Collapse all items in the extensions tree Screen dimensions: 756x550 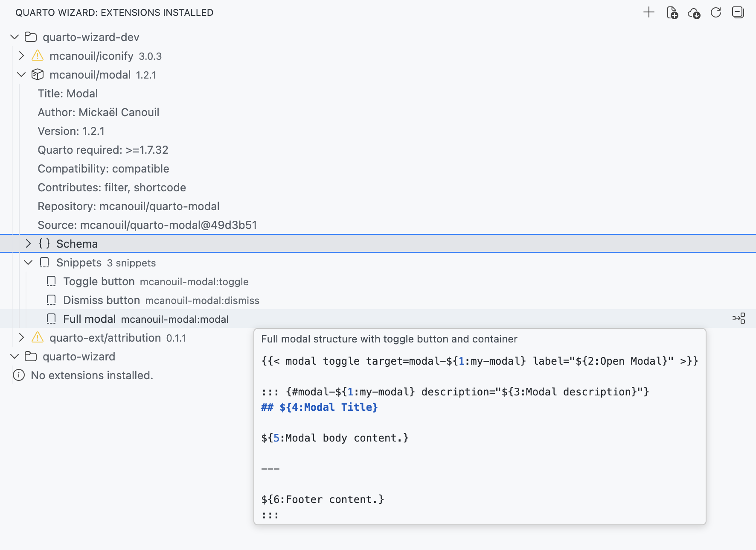tap(738, 12)
